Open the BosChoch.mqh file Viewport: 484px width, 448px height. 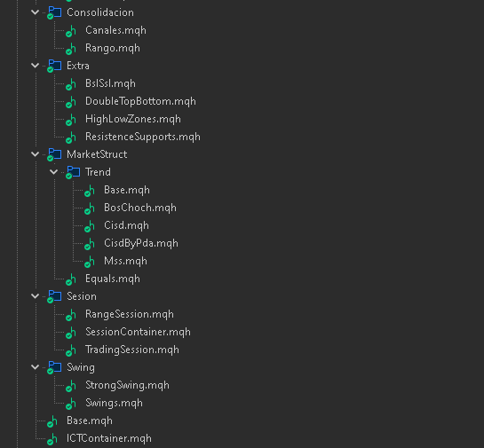click(x=140, y=208)
